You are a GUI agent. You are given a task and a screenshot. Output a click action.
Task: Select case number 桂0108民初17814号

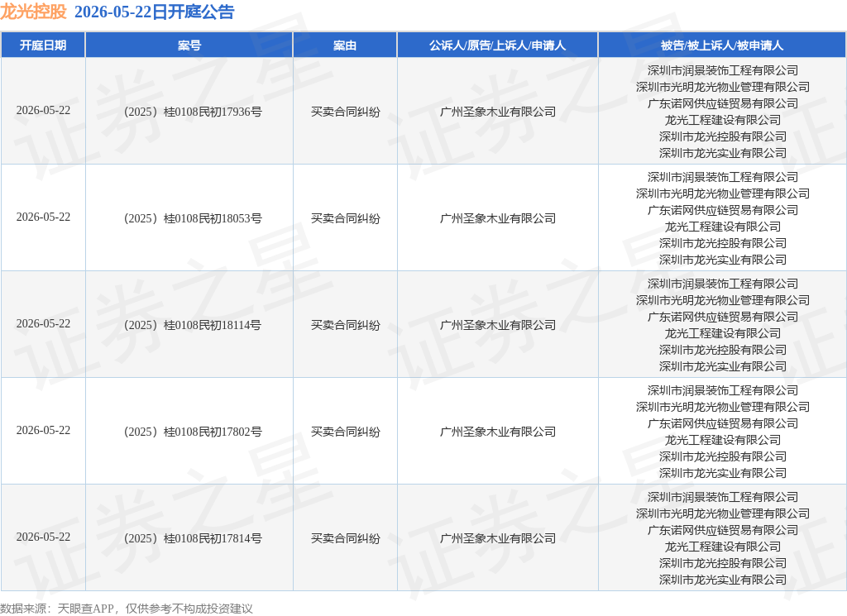coord(213,538)
